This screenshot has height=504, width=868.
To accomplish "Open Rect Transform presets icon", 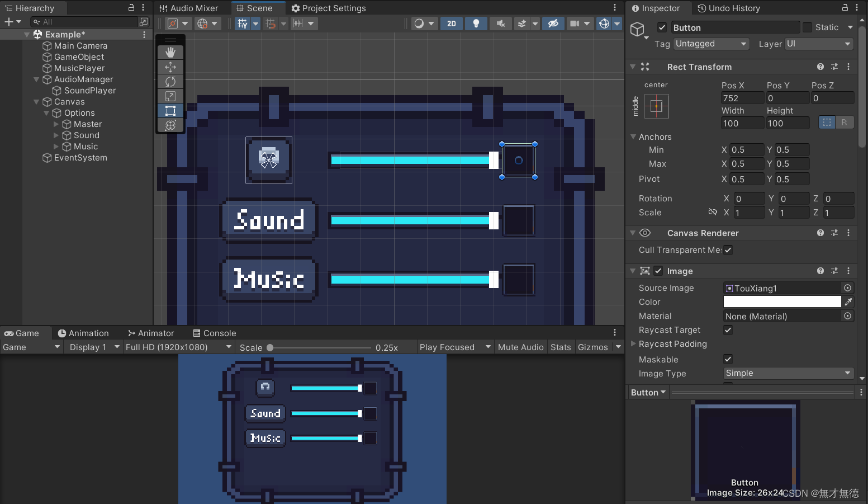I will 834,67.
